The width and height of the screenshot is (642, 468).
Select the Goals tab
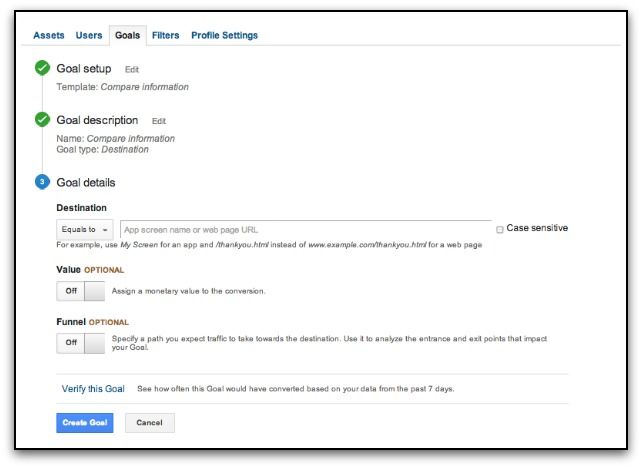click(127, 35)
